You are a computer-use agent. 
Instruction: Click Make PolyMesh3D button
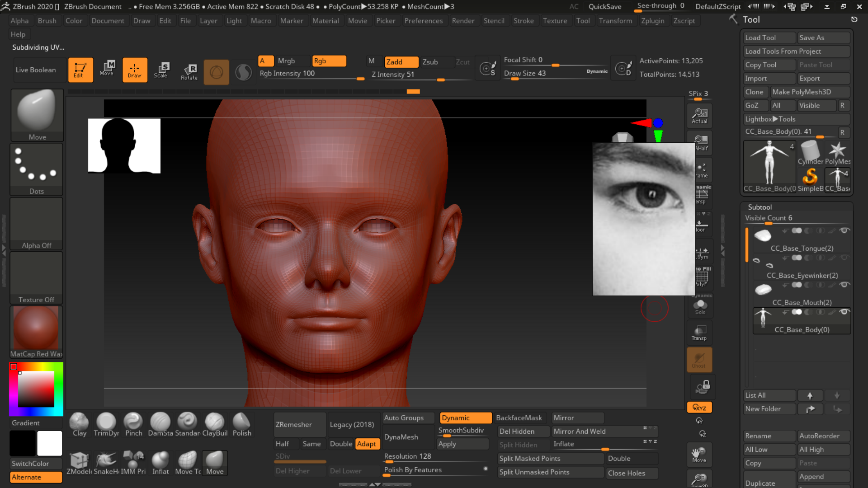(810, 92)
